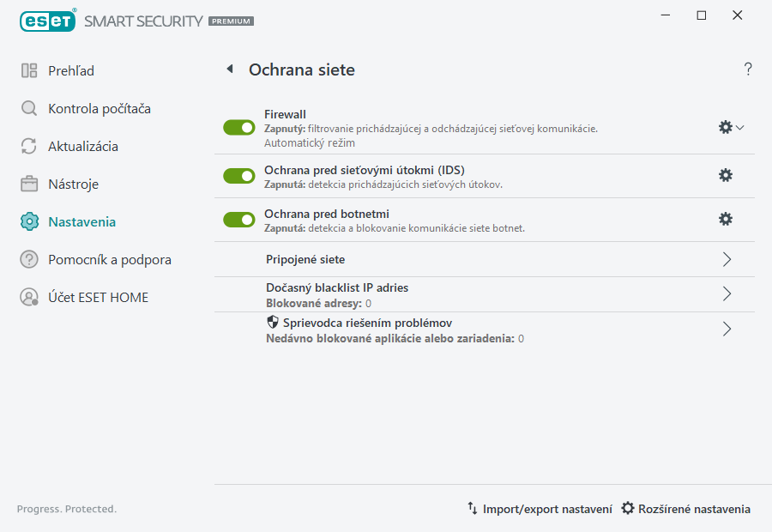The width and height of the screenshot is (772, 532).
Task: Open the Nástroje tools icon
Action: [x=30, y=184]
